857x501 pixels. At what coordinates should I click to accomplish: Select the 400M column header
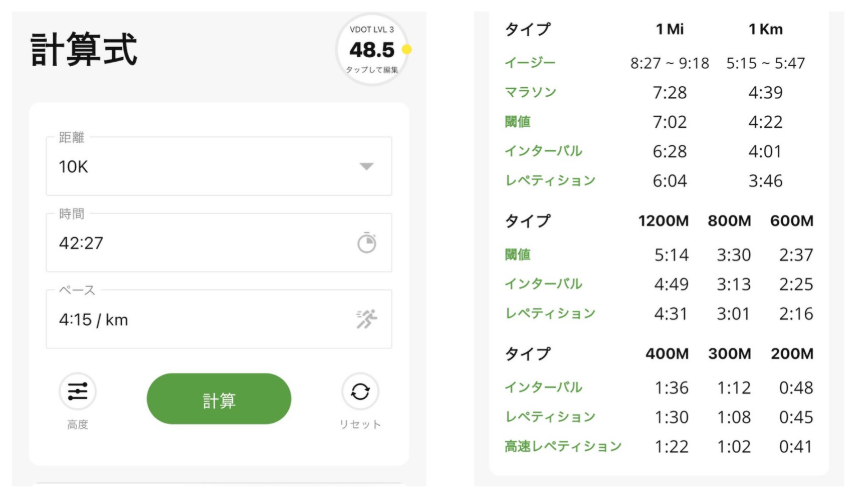tap(666, 354)
